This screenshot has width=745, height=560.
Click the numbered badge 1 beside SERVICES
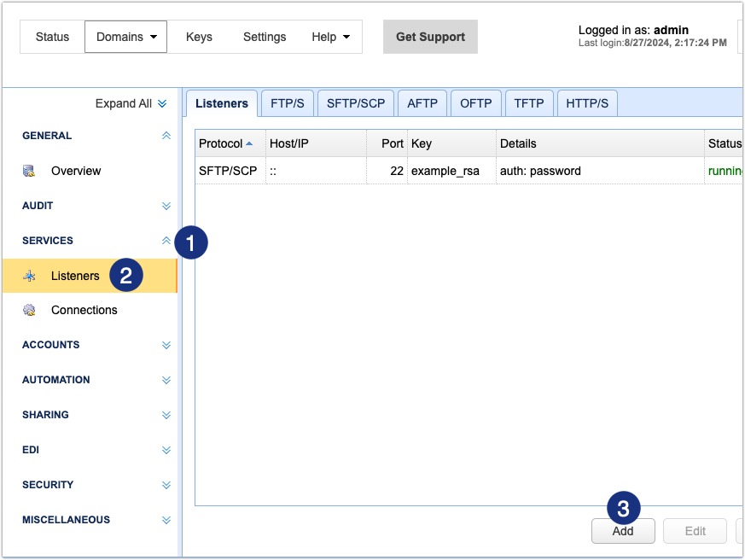pos(191,242)
